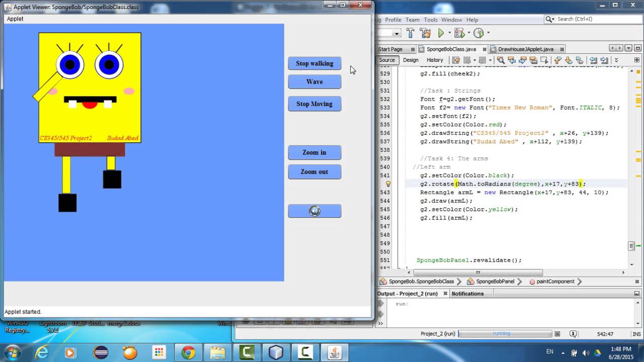The height and width of the screenshot is (362, 644).
Task: Open the project configuration combo box
Action: click(389, 33)
